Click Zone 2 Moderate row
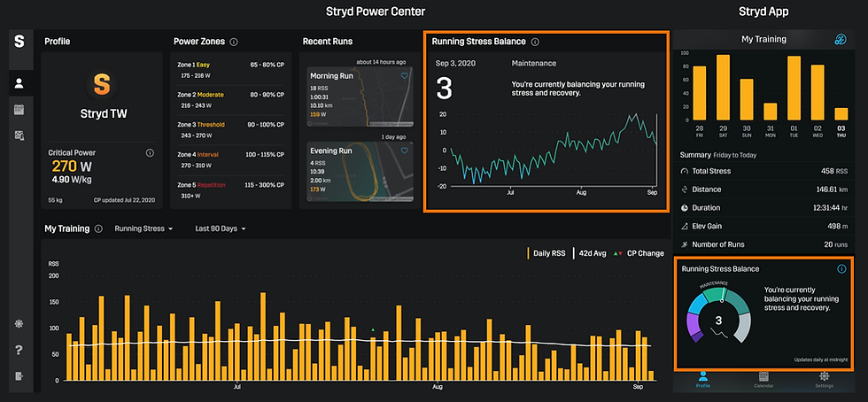This screenshot has height=402, width=868. pyautogui.click(x=230, y=100)
